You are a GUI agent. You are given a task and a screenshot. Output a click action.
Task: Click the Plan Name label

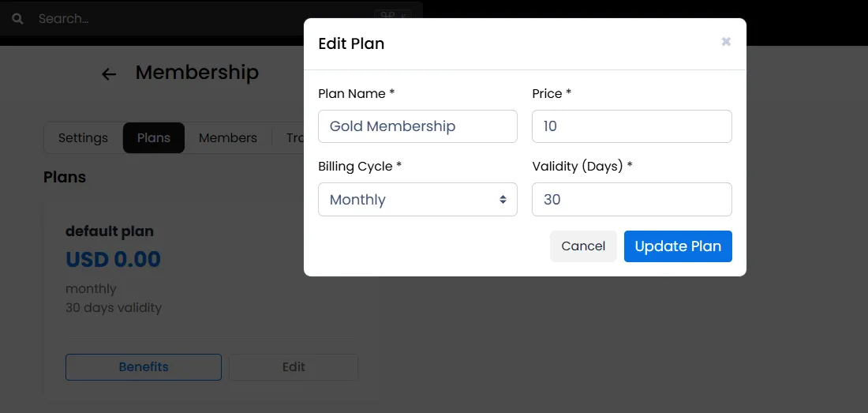357,93
